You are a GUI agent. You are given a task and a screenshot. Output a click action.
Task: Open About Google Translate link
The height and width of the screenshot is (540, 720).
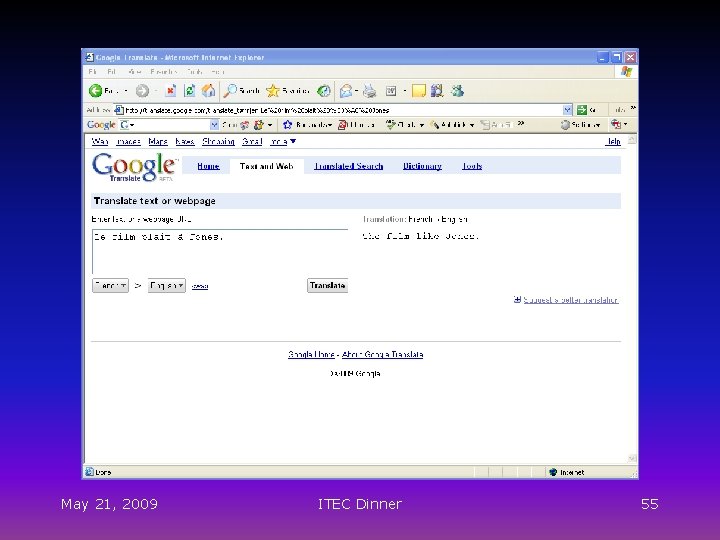[382, 354]
